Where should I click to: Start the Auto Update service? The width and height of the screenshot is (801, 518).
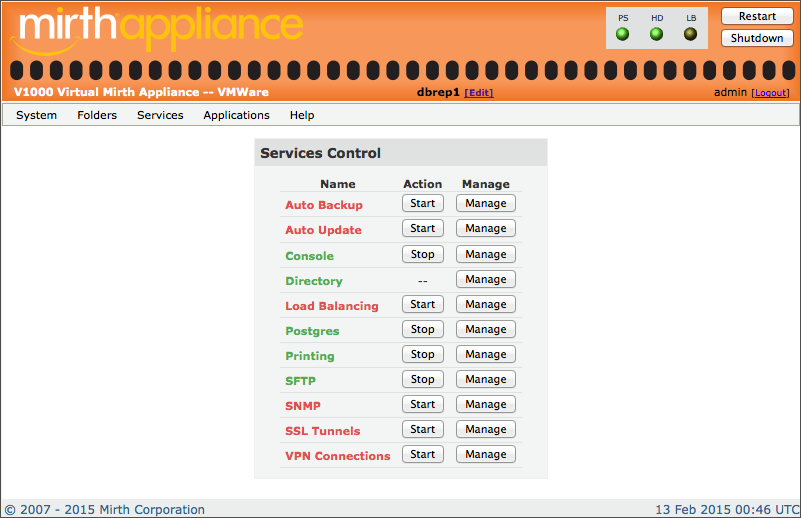(422, 228)
